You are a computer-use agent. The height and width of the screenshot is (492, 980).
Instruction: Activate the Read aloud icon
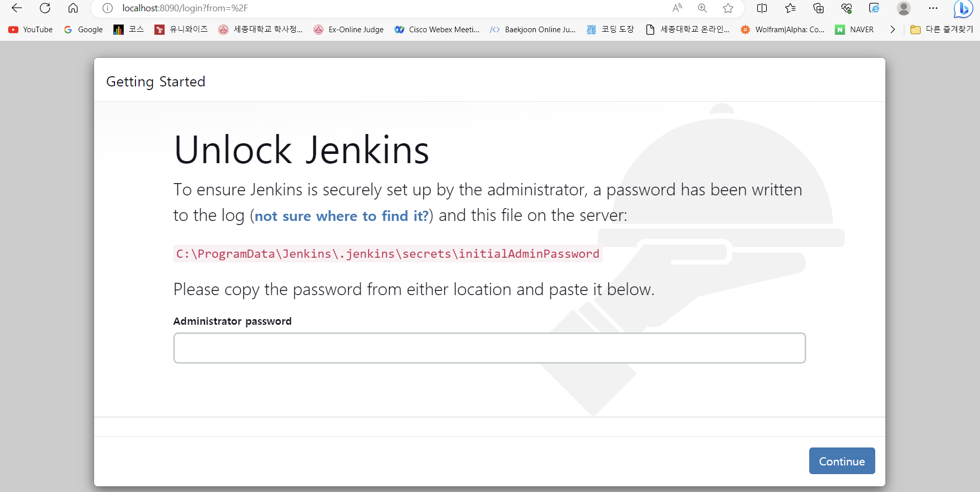click(x=677, y=8)
